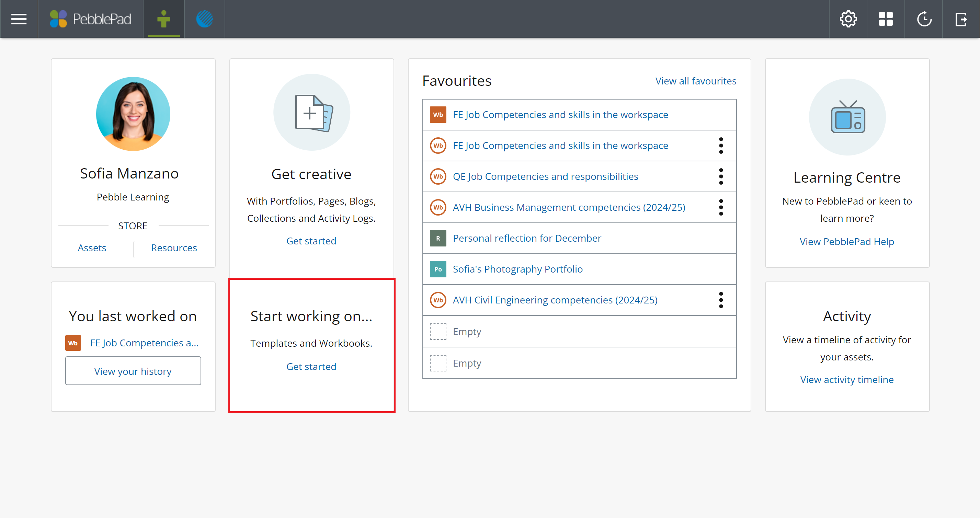Click the log out exit icon
The width and height of the screenshot is (980, 518).
coord(961,19)
